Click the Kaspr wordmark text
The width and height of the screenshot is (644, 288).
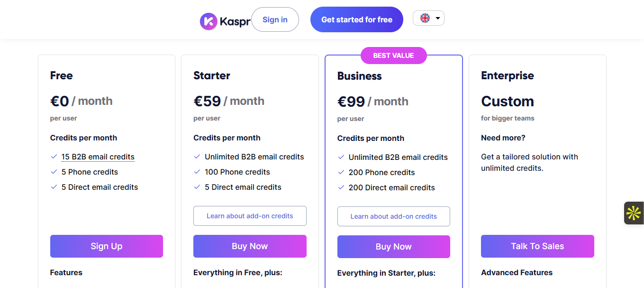(235, 21)
